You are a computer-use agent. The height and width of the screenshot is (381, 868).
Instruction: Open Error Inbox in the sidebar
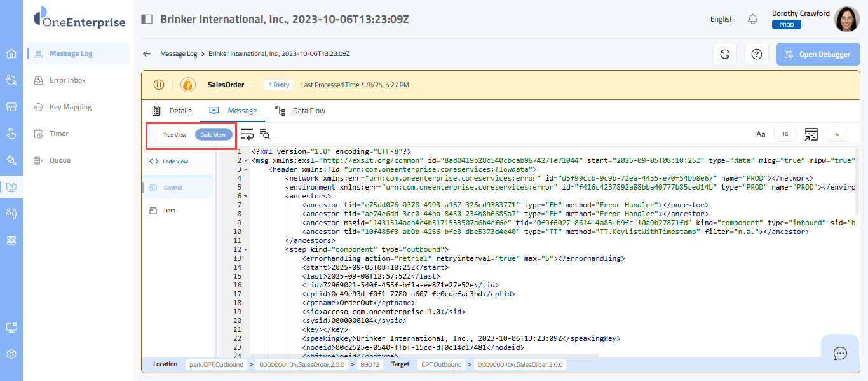(67, 80)
